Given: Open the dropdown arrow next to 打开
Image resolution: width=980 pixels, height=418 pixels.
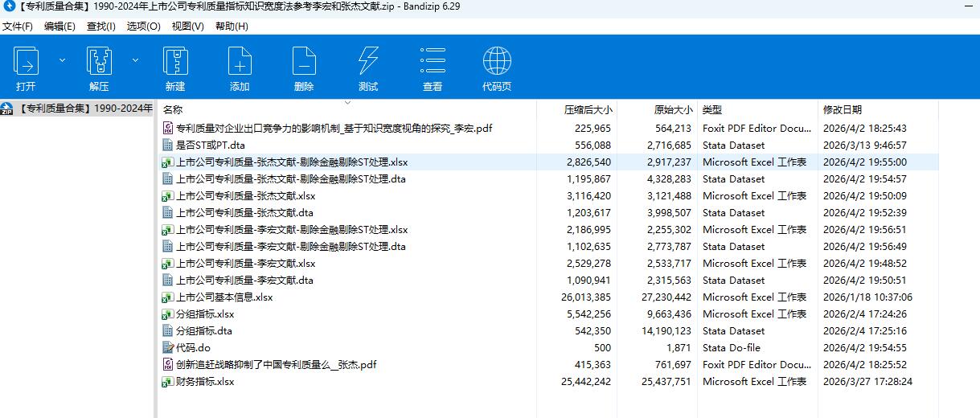Looking at the screenshot, I should coord(62,59).
